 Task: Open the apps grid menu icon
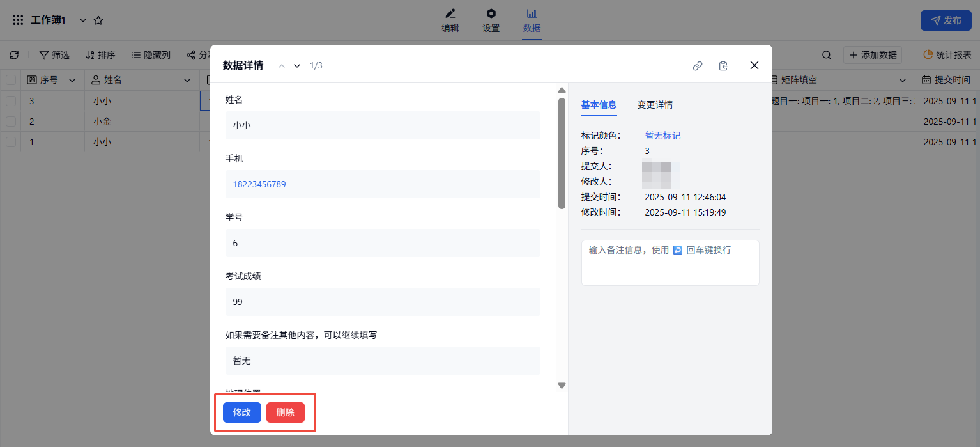pyautogui.click(x=18, y=20)
